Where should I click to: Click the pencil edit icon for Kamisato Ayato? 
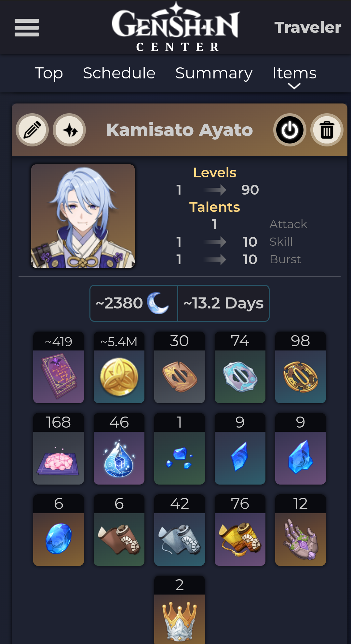point(32,130)
